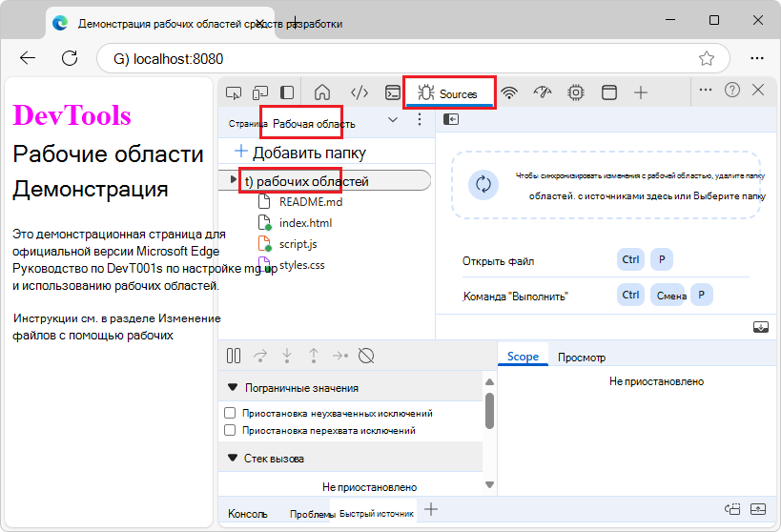Screen dimensions: 781x532
Task: Select the Sources tab
Action: (449, 93)
